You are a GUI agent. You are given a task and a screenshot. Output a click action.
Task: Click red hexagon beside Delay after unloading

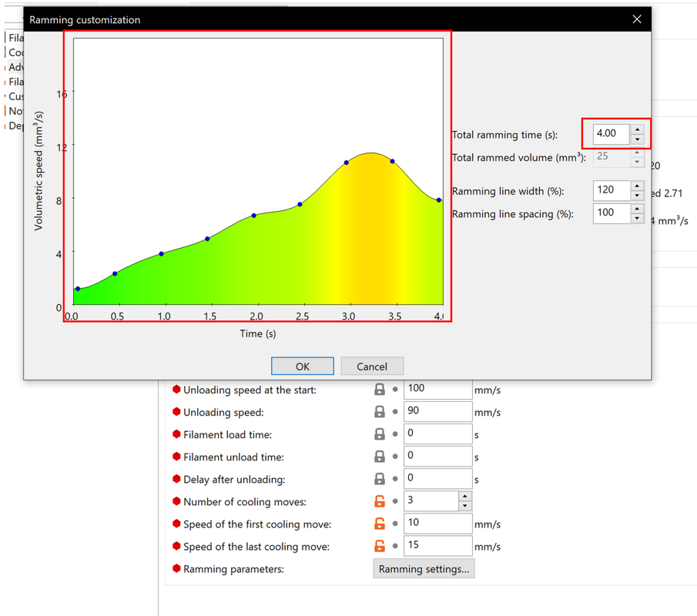tap(176, 479)
